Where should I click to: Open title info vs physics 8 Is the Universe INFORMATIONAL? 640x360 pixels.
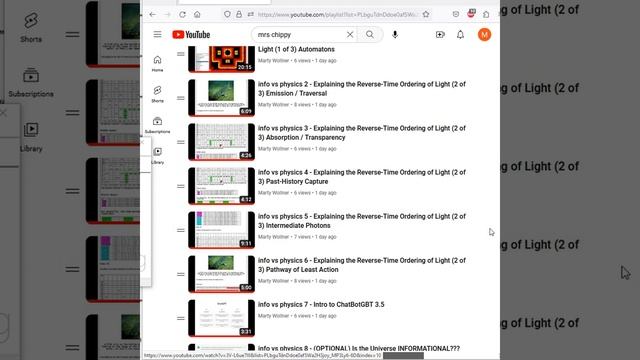coord(359,348)
